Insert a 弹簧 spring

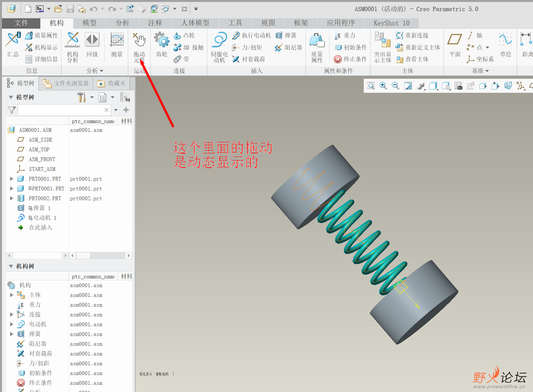click(x=286, y=35)
